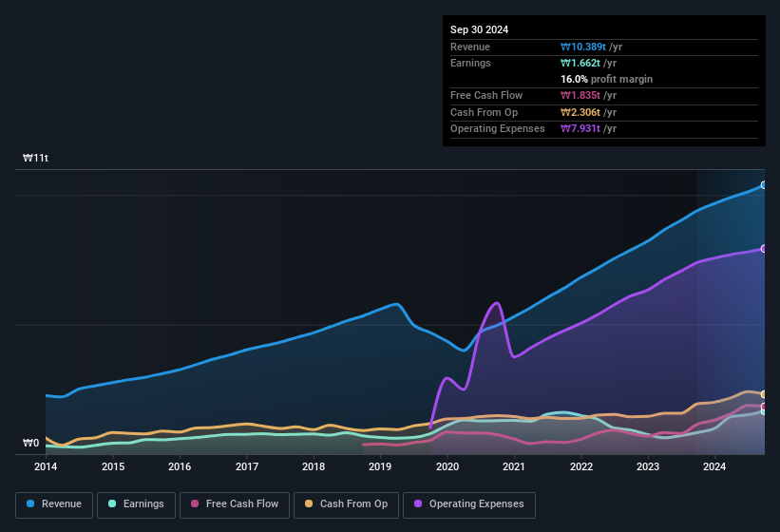Click the purple Operating Expenses dot
This screenshot has width=780, height=532.
[419, 504]
